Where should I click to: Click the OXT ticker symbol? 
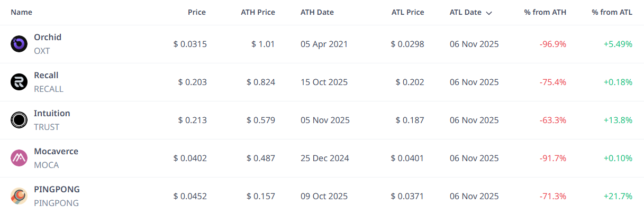42,51
